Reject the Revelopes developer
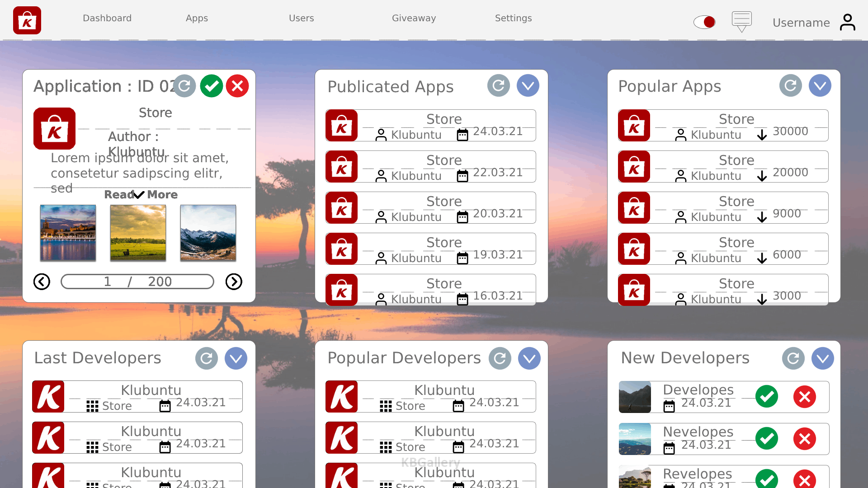 (805, 479)
